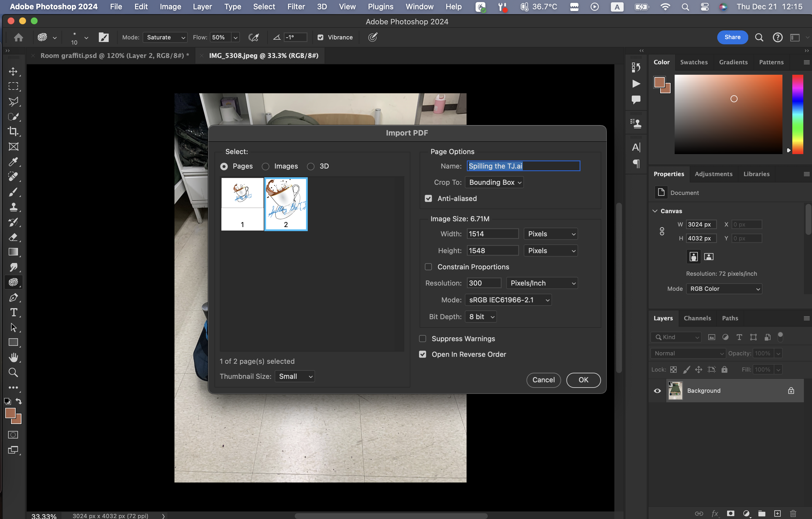Open the Filter menu
The image size is (812, 519).
coord(296,7)
